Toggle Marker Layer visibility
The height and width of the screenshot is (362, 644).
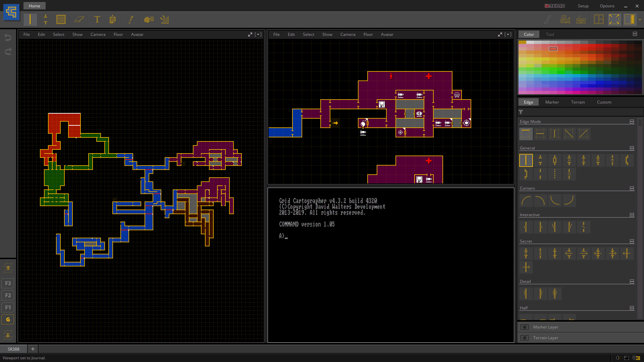525,327
